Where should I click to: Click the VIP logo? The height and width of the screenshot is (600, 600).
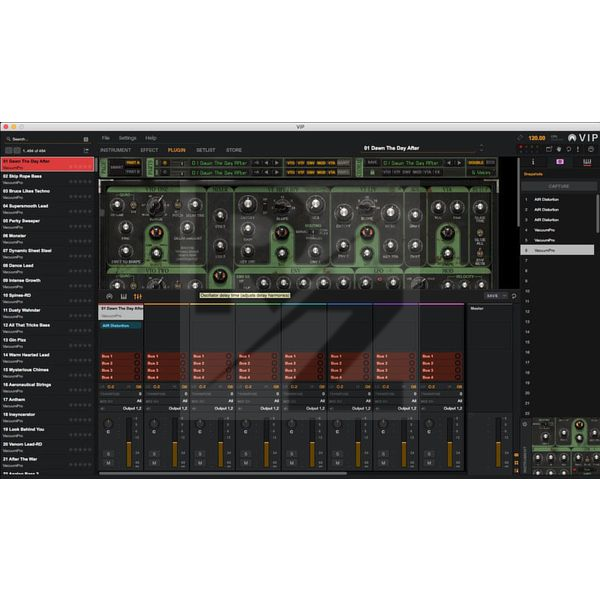584,138
